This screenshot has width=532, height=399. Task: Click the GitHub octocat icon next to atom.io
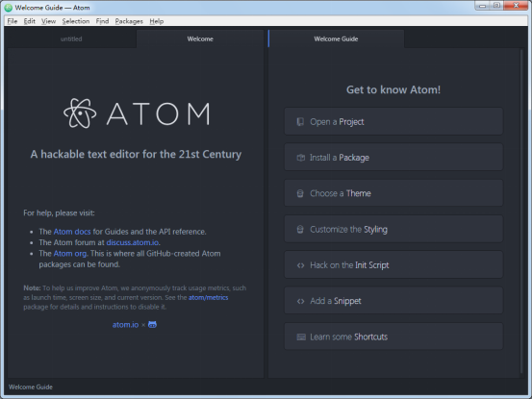pos(152,325)
